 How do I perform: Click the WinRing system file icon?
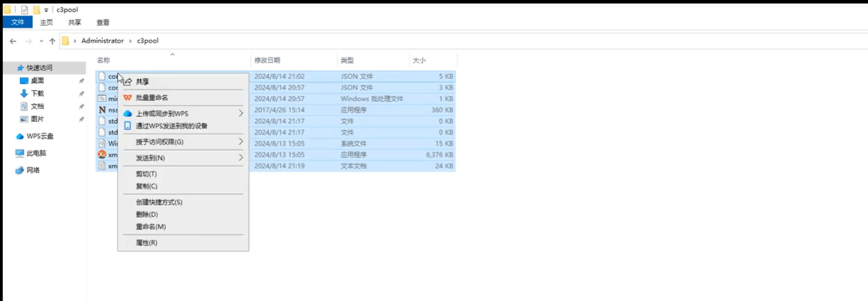102,143
